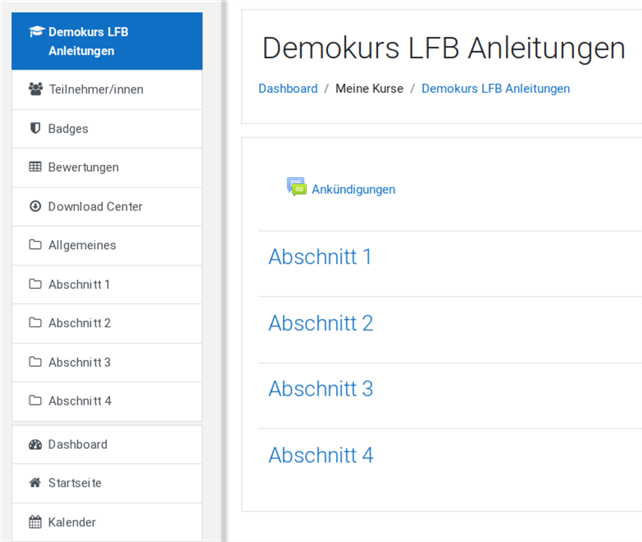The width and height of the screenshot is (642, 542).
Task: Open the Ankündigungen forum link
Action: [x=353, y=189]
